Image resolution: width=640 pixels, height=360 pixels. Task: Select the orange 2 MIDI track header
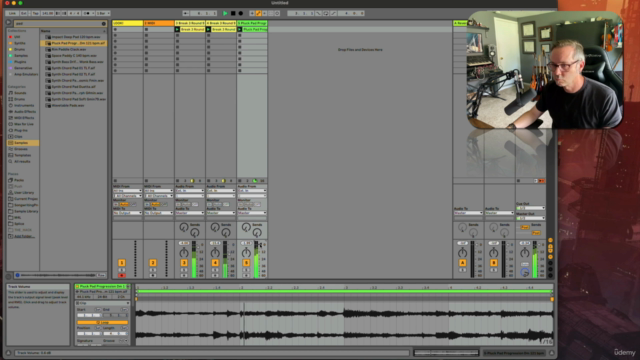pos(159,23)
